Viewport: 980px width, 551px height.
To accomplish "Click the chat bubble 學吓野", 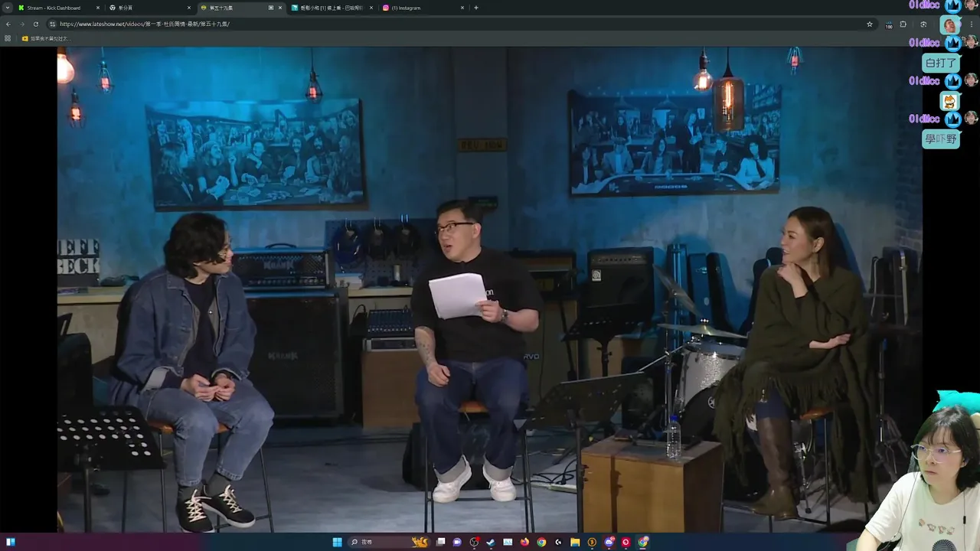I will click(x=941, y=139).
